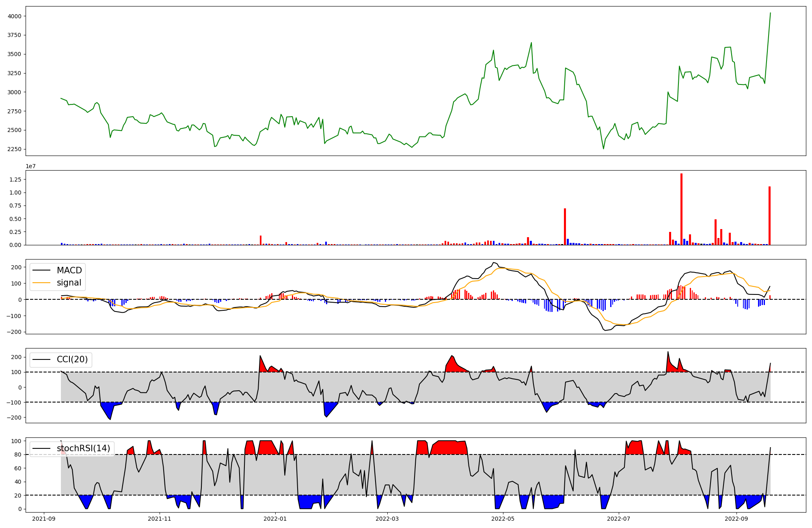The width and height of the screenshot is (812, 528).
Task: Click the 2250 tick on price axis
Action: [15, 149]
